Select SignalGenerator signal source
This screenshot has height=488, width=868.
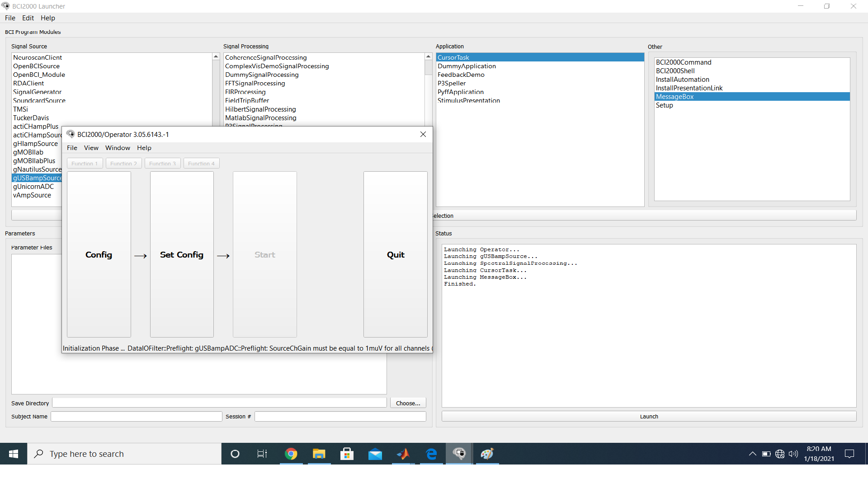[37, 92]
